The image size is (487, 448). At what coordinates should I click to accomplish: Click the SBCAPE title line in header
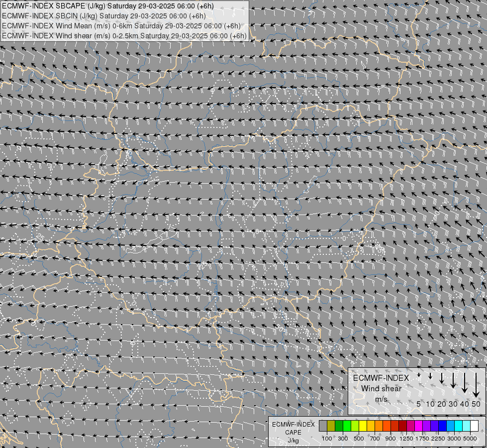click(108, 6)
